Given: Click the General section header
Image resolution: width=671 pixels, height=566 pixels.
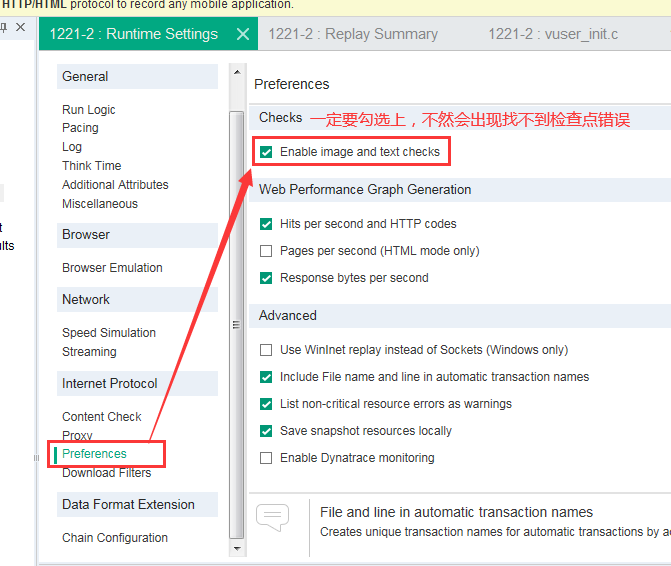Looking at the screenshot, I should click(x=137, y=77).
